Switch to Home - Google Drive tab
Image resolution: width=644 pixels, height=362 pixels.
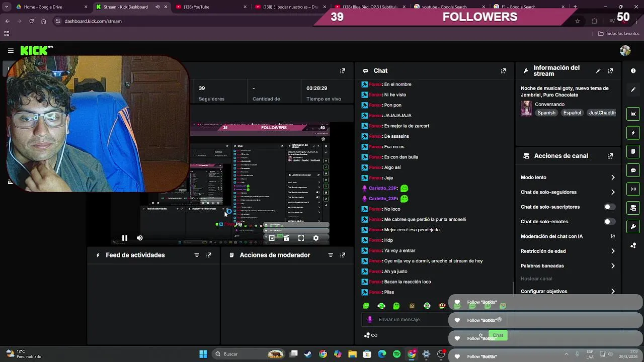pyautogui.click(x=51, y=7)
